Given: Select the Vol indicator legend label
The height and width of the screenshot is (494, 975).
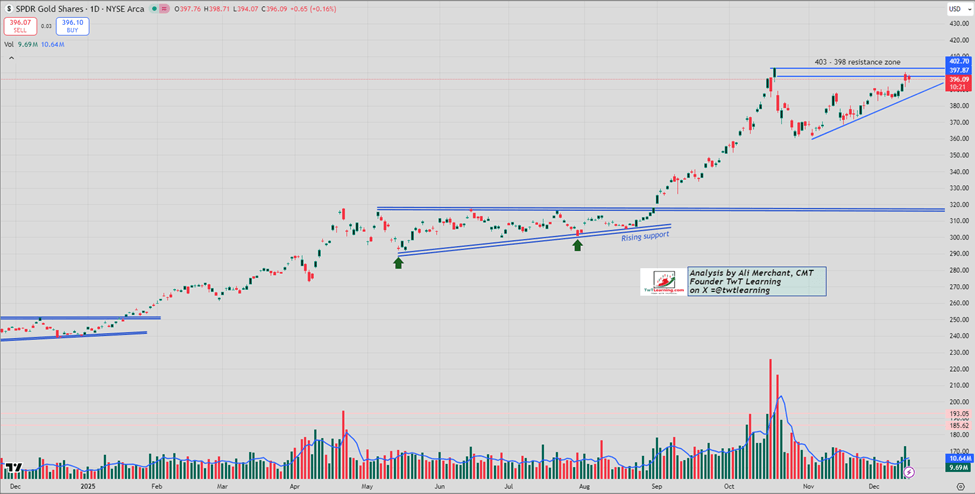Looking at the screenshot, I should click(9, 45).
